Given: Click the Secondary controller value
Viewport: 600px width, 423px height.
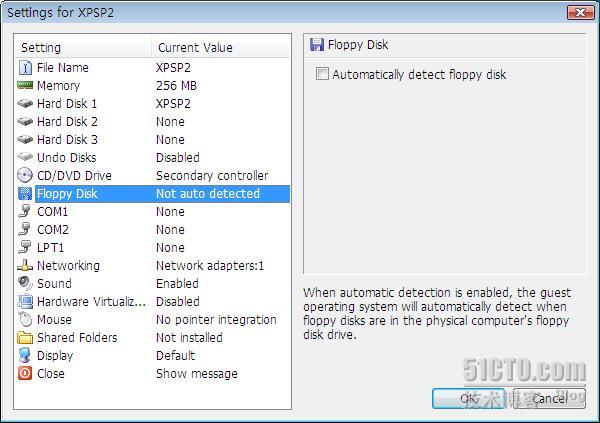Looking at the screenshot, I should tap(212, 176).
